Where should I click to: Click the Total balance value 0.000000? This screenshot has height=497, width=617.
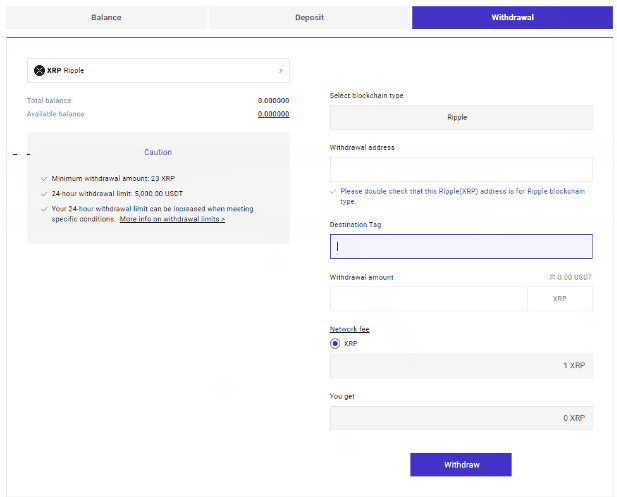[x=273, y=101]
